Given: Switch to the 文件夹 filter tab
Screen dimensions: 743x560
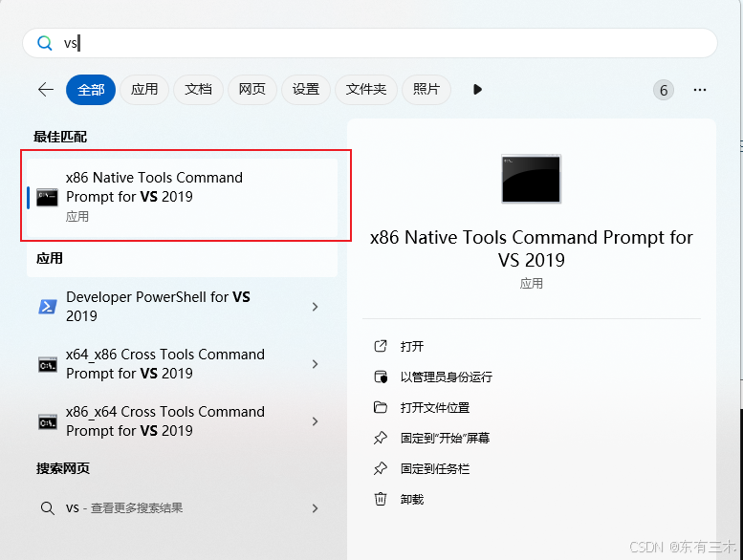Looking at the screenshot, I should point(366,90).
